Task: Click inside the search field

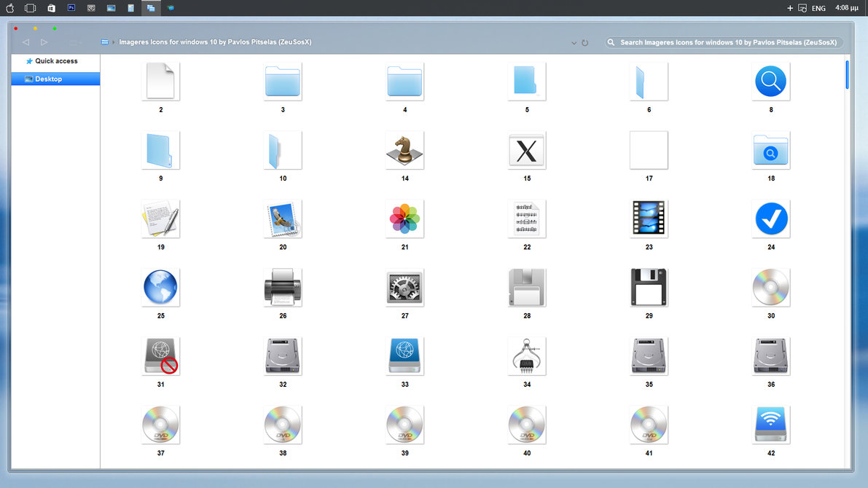Action: coord(722,42)
